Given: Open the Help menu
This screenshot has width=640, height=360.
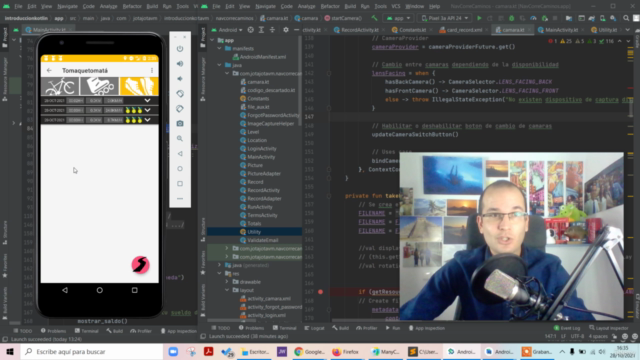Looking at the screenshot, I should point(435,7).
